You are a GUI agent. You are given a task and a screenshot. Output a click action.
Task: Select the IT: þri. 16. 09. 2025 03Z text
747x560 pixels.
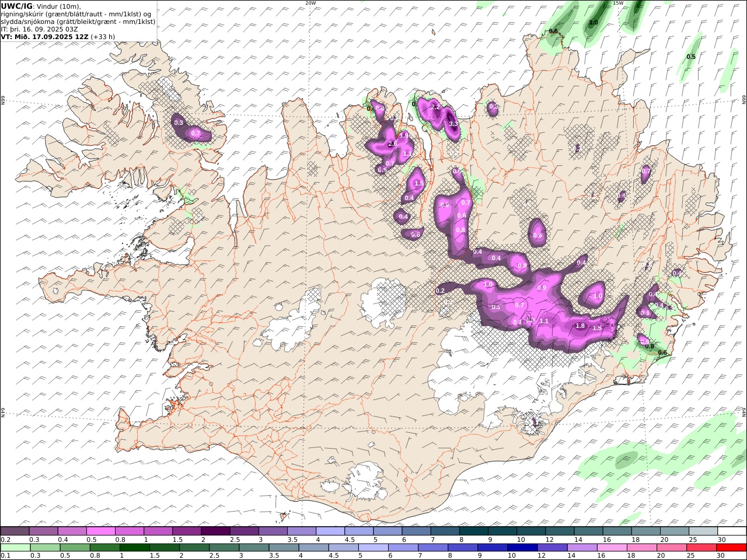(39, 29)
